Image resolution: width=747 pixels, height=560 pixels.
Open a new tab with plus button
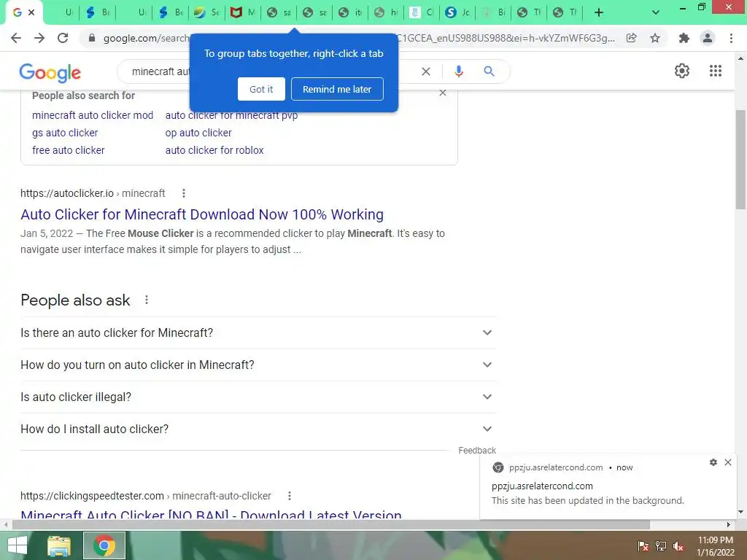pyautogui.click(x=599, y=12)
